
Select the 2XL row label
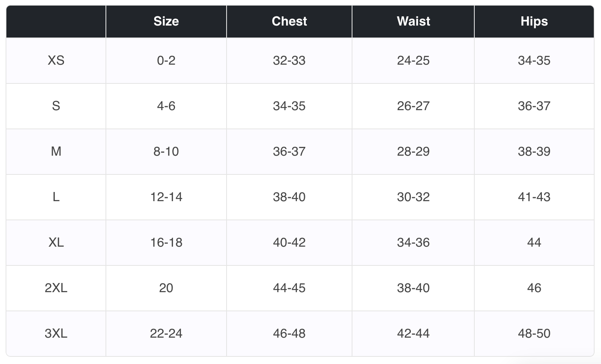56,288
